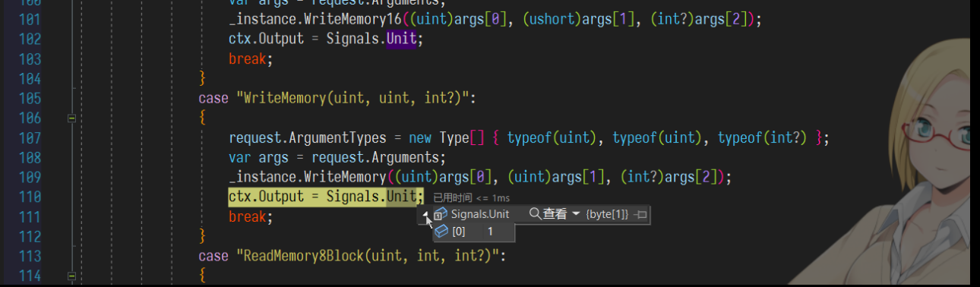Click the elapsed time hint '已用时间 <= 1ms'
This screenshot has height=287, width=980.
point(472,197)
